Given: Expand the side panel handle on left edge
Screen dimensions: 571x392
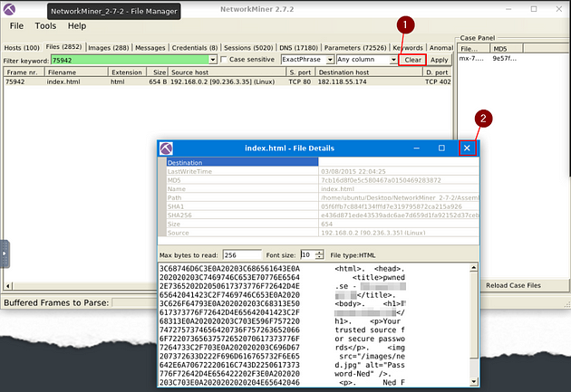Looking at the screenshot, I should point(5,253).
